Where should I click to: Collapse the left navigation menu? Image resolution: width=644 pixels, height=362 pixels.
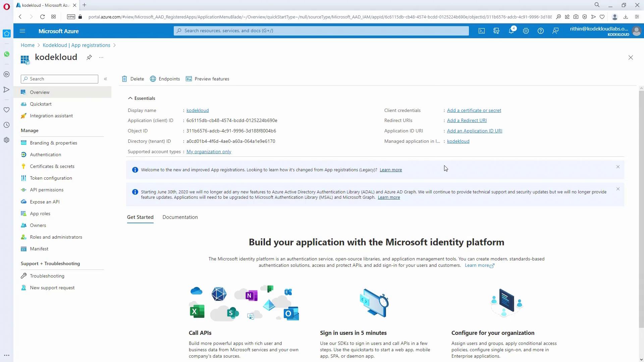[105, 79]
